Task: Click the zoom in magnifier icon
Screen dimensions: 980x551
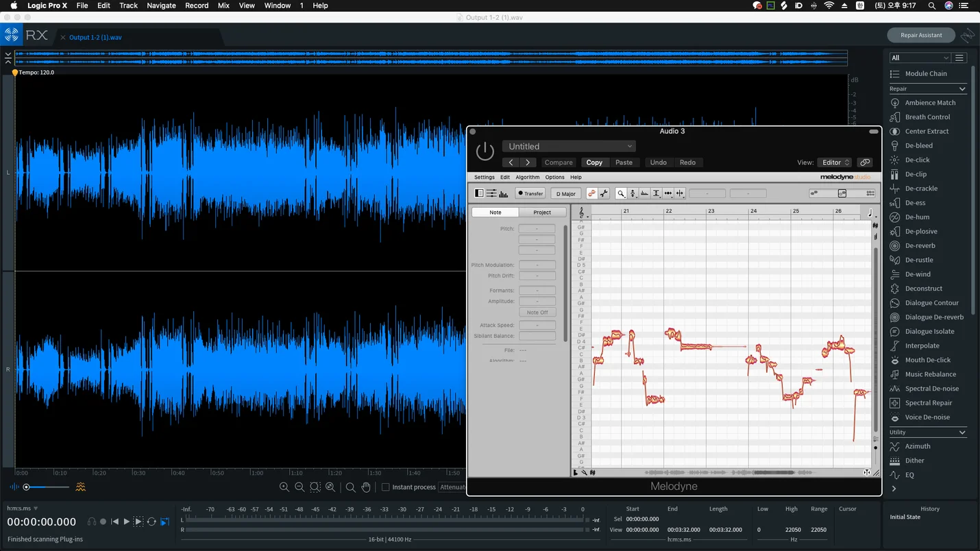Action: pos(284,487)
